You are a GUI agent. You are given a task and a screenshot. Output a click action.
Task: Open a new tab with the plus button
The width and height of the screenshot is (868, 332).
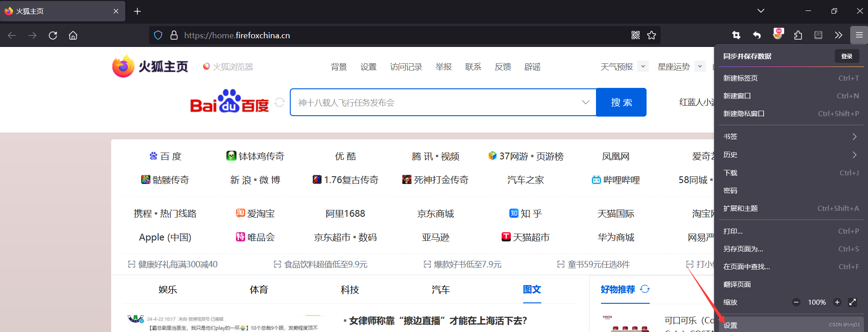pyautogui.click(x=137, y=11)
